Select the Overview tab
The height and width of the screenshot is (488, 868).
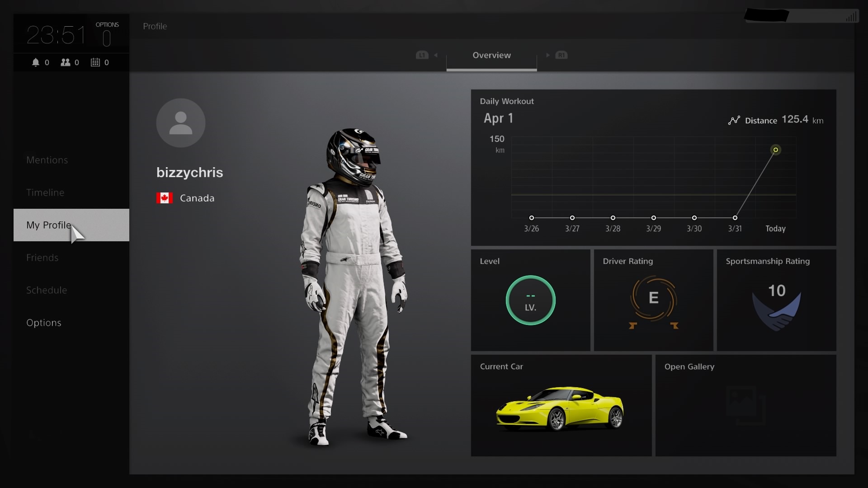491,55
